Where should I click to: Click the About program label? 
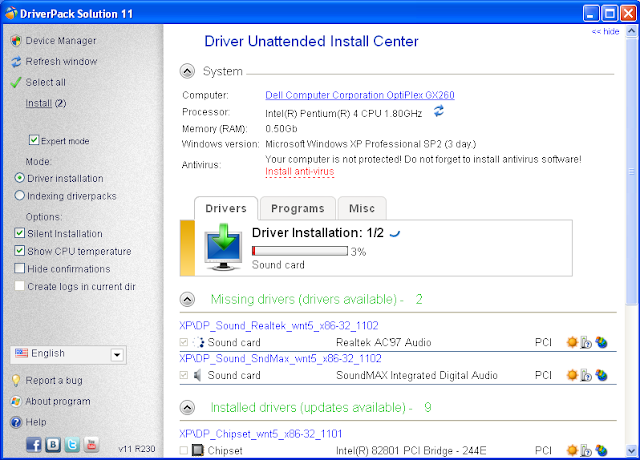(x=58, y=401)
